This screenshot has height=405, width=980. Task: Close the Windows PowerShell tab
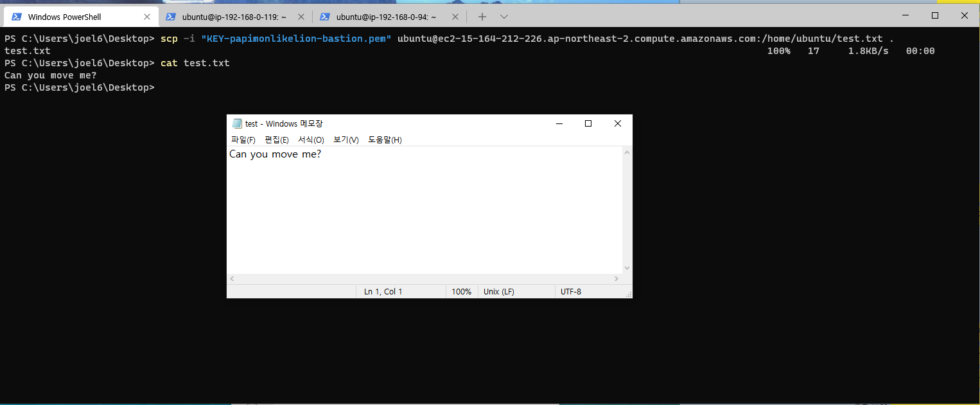pyautogui.click(x=147, y=17)
